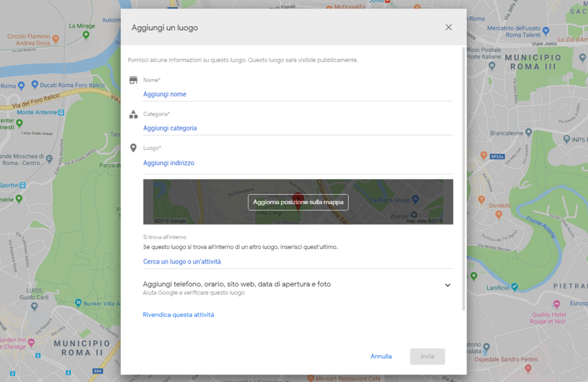588x382 pixels.
Task: Click the Aggiungi indirizzo field
Action: coord(298,163)
